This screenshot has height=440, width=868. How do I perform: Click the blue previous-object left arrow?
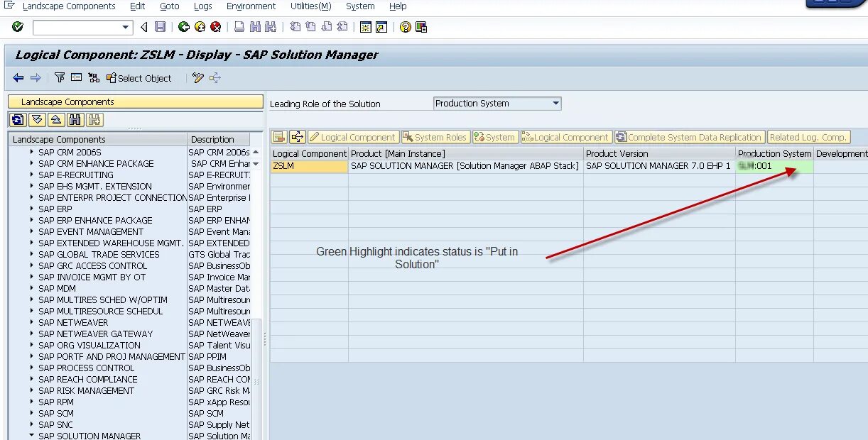(18, 78)
